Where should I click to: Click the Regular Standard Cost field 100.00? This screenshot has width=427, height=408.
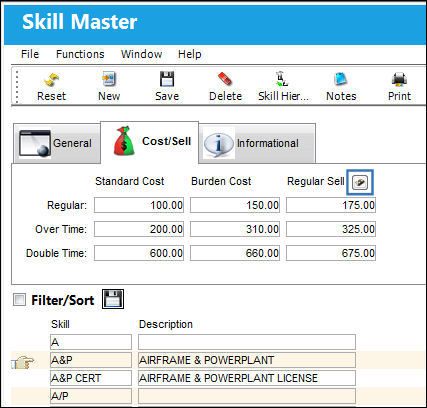[139, 205]
